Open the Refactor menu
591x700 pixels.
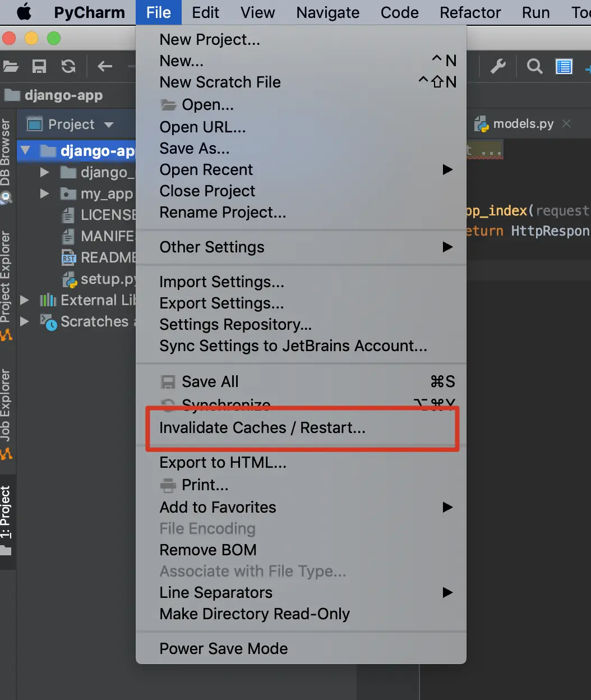[x=470, y=12]
